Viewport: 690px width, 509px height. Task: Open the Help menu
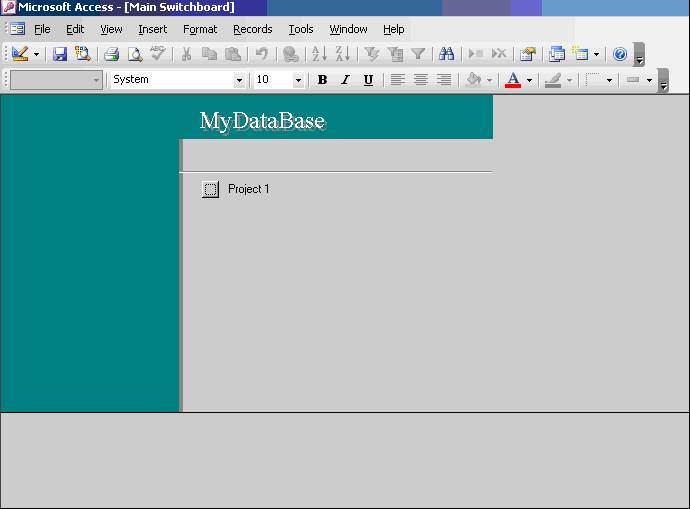pos(393,29)
